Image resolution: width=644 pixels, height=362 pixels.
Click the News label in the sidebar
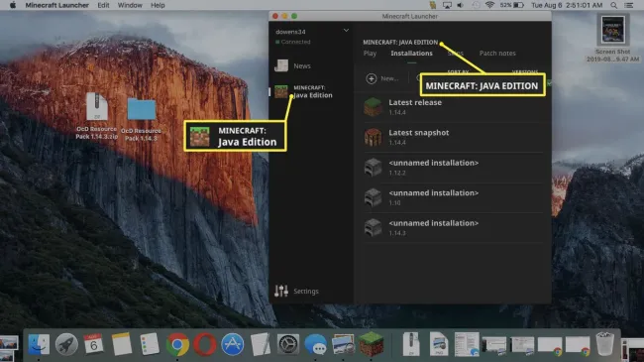coord(302,65)
